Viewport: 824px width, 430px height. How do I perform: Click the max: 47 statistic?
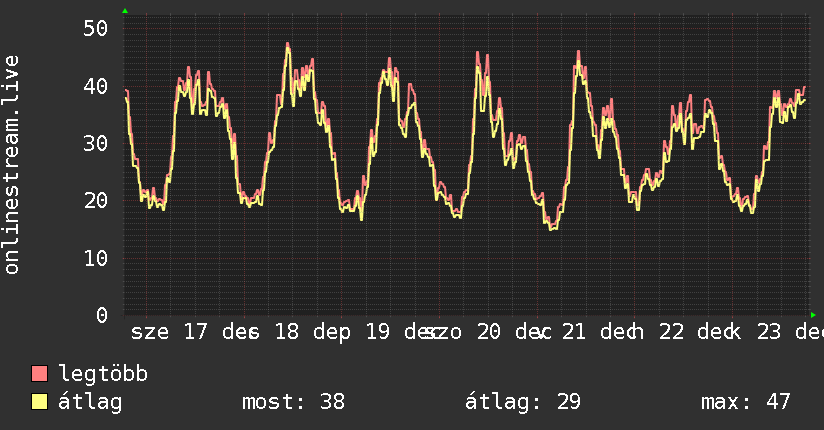point(746,402)
